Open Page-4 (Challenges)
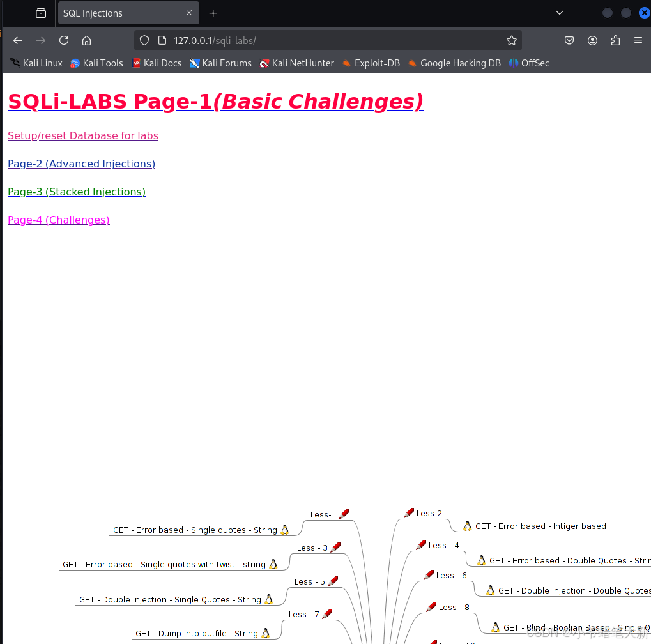651x644 pixels. point(58,220)
